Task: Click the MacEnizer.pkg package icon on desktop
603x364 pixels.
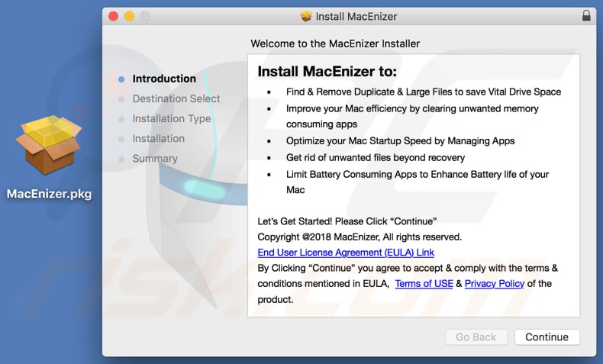Action: point(49,145)
